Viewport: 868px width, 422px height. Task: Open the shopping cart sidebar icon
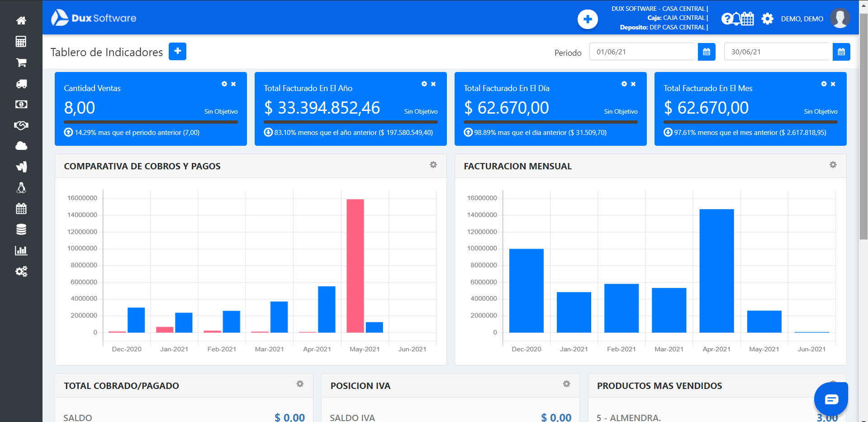(x=21, y=62)
